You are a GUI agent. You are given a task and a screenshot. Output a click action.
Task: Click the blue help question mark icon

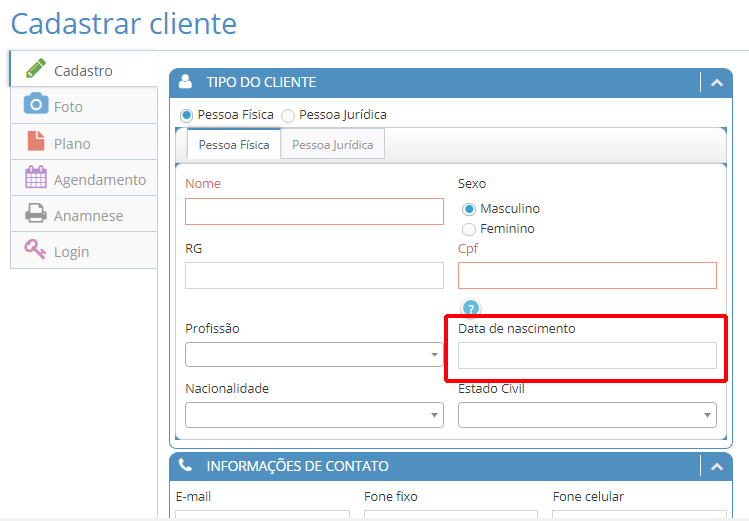(x=471, y=308)
